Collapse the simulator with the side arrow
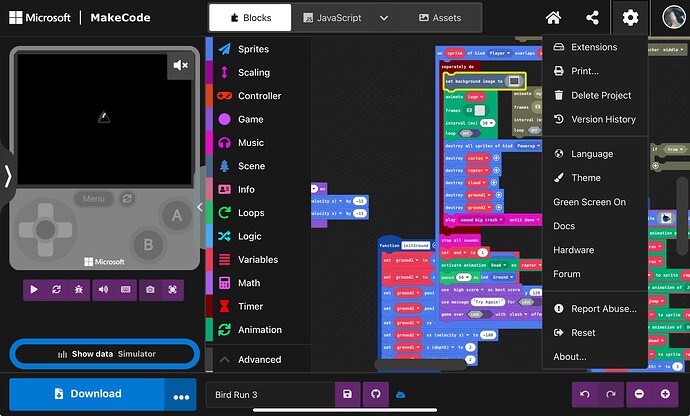This screenshot has width=690, height=416. pos(200,207)
